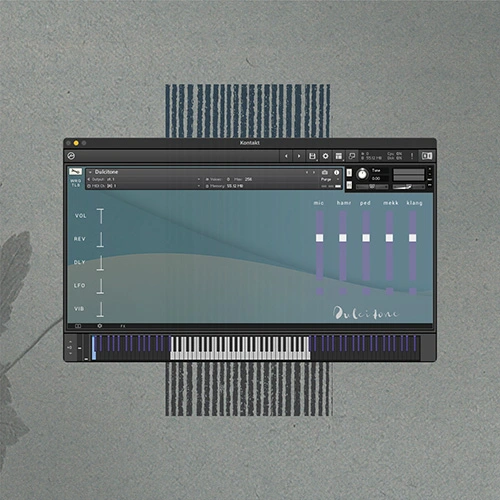
Task: Open the bottom gear settings tab
Action: coord(100,326)
